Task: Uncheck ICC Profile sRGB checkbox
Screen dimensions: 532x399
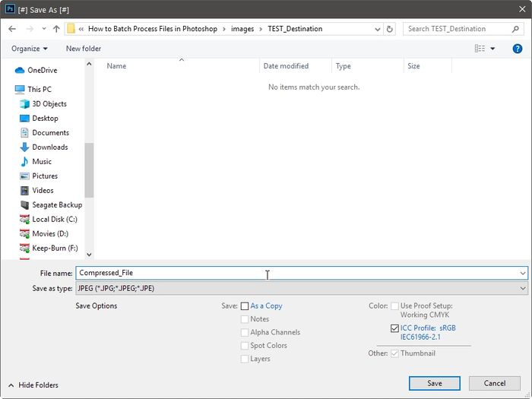Action: click(x=394, y=328)
